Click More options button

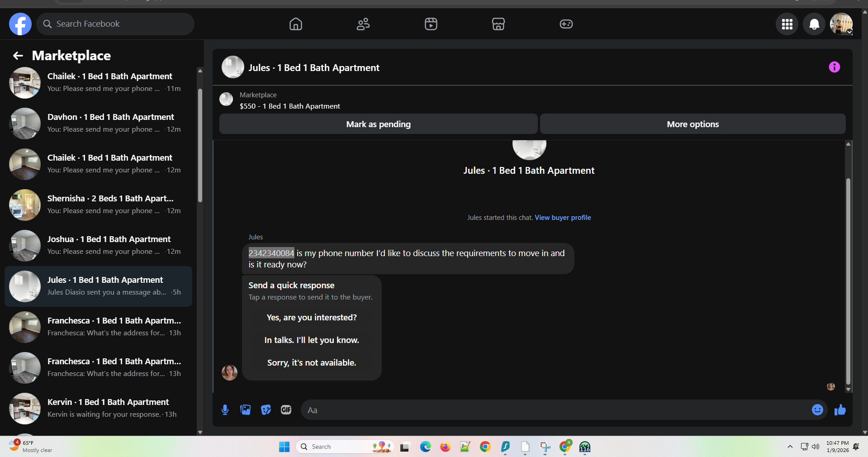point(693,124)
